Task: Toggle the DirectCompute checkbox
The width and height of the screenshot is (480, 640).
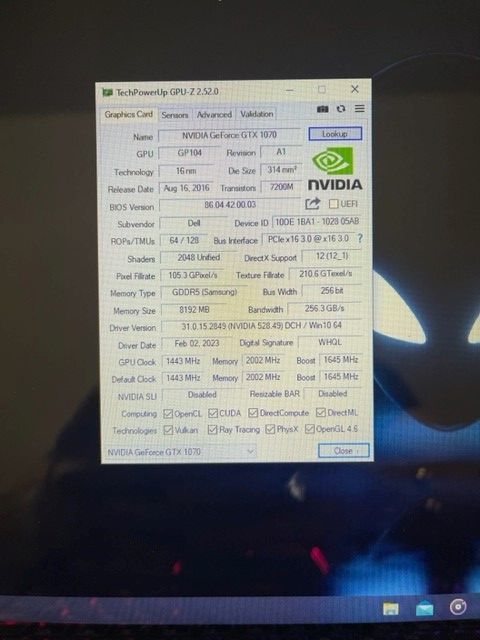Action: [x=253, y=413]
